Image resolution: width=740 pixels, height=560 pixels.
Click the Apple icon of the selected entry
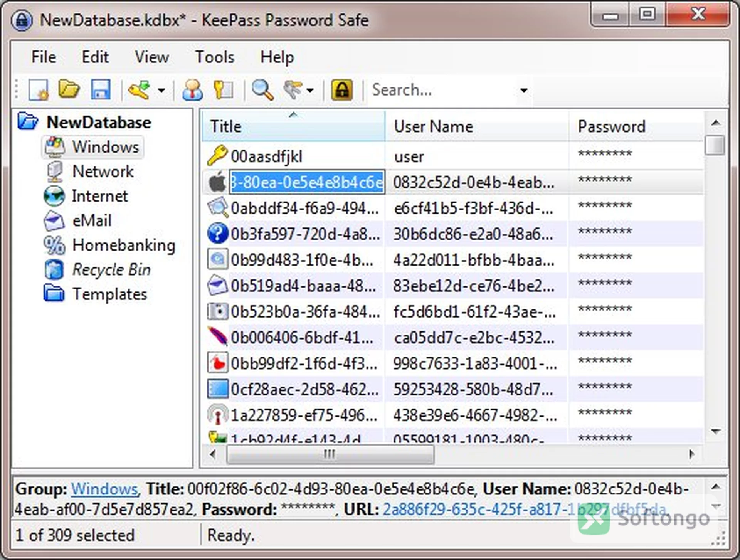click(x=217, y=182)
